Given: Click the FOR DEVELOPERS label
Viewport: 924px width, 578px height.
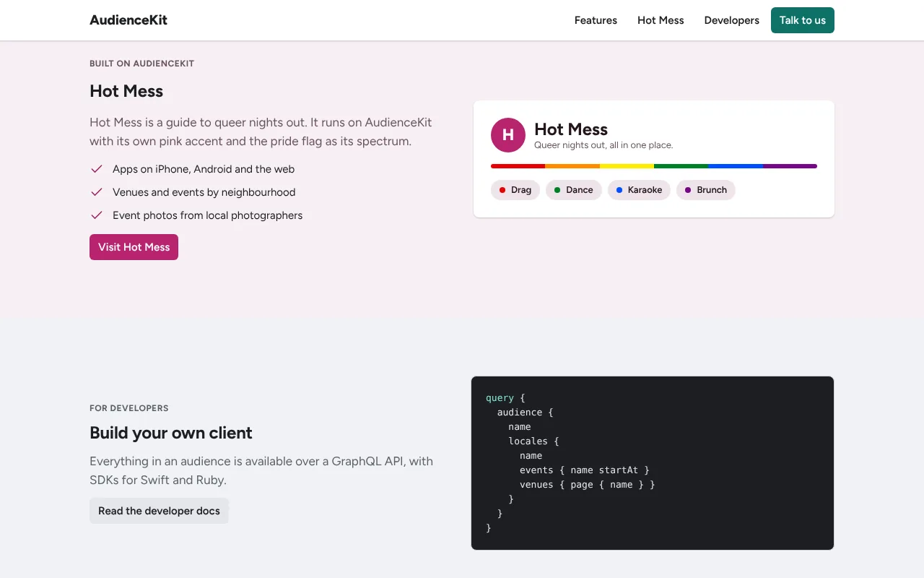Looking at the screenshot, I should (x=129, y=408).
